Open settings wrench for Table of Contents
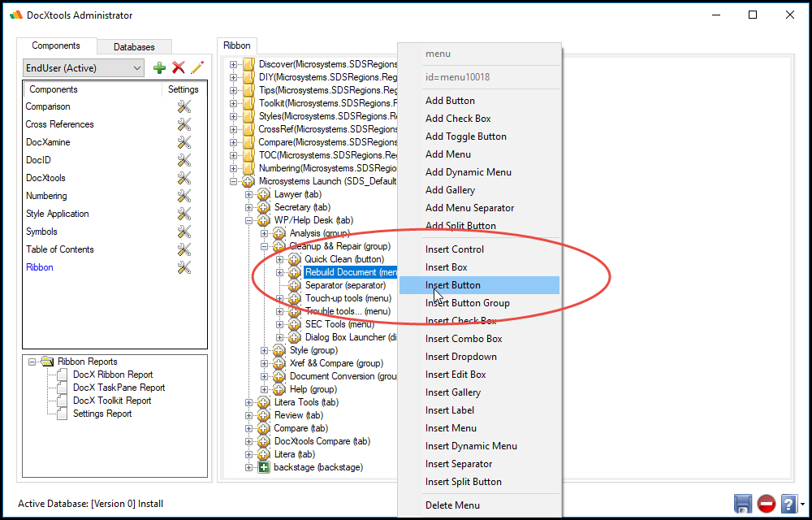Image resolution: width=812 pixels, height=520 pixels. coord(183,249)
